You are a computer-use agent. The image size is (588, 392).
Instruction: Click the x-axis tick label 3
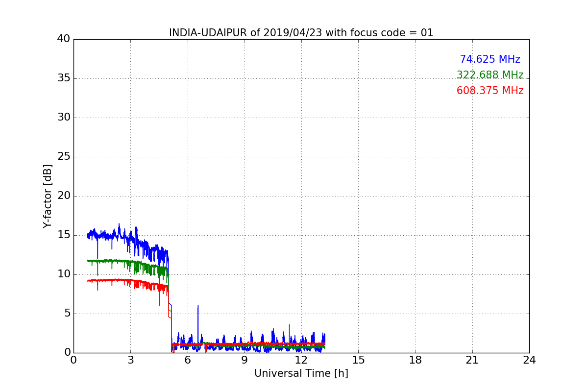130,360
